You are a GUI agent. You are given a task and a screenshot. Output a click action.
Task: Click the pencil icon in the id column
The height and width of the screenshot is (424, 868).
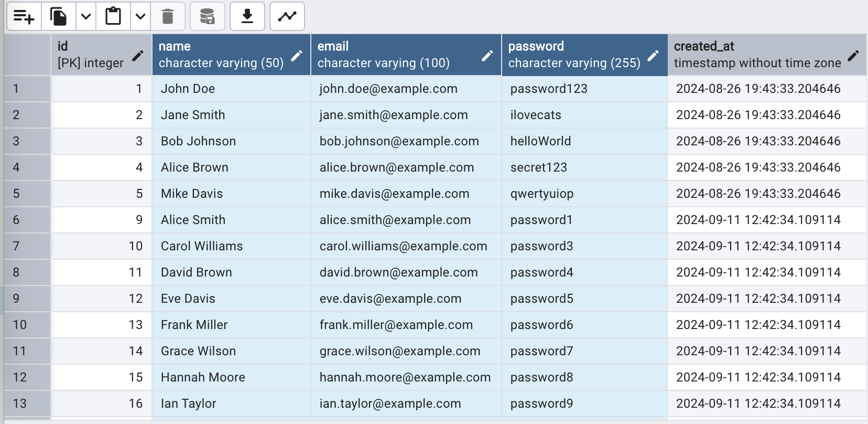pyautogui.click(x=138, y=56)
